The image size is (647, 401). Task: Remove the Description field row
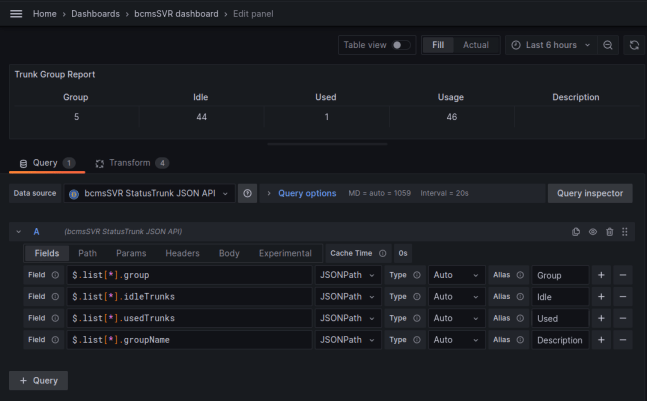[x=622, y=340]
